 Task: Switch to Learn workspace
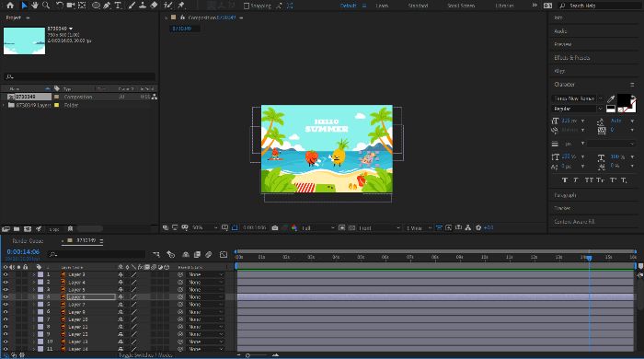point(382,6)
